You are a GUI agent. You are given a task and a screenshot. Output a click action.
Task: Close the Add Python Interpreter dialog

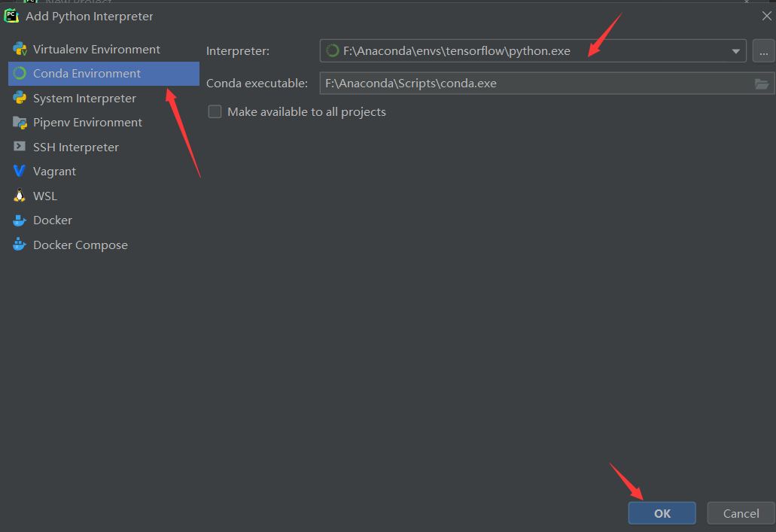click(x=767, y=16)
